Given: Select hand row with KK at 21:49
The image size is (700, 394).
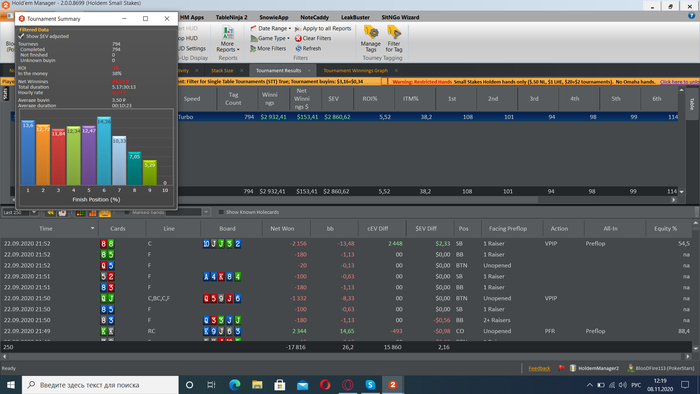Looking at the screenshot, I should tap(346, 331).
